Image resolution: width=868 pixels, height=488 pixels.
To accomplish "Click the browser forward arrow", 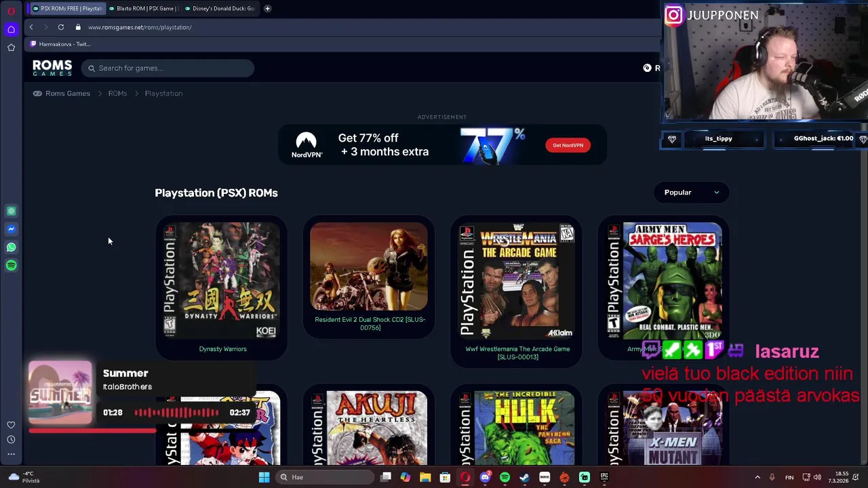I will [x=45, y=27].
